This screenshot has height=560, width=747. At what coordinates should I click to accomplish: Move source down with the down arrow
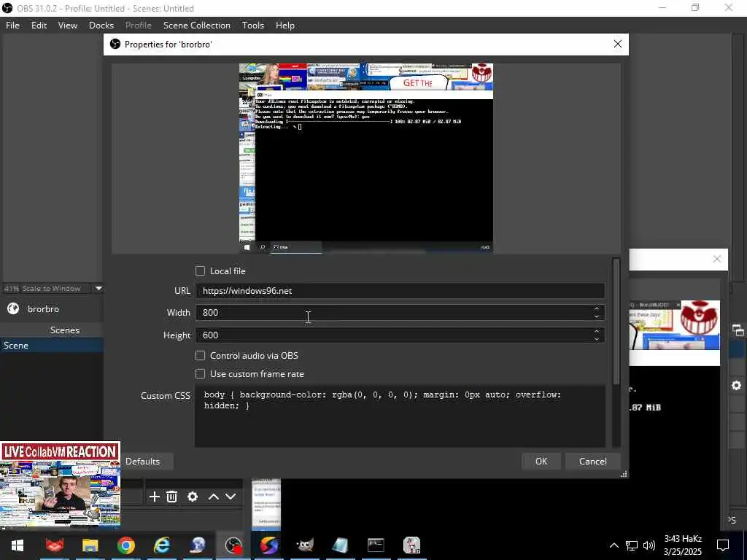point(231,497)
